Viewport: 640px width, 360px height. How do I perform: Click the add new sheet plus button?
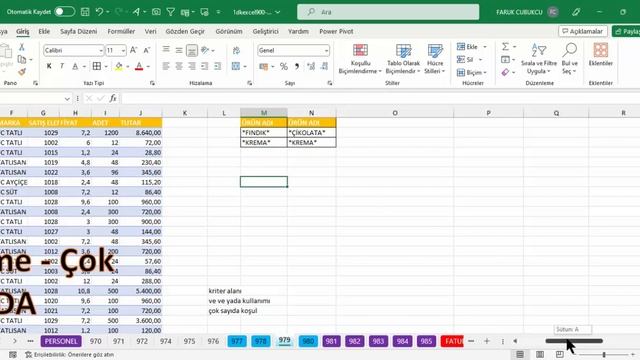click(487, 341)
